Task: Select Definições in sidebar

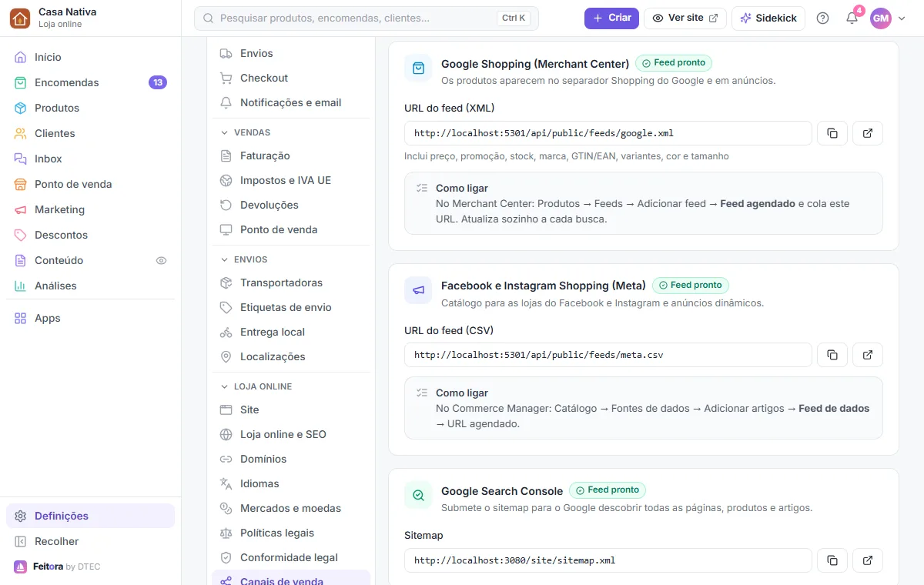Action: pyautogui.click(x=90, y=516)
